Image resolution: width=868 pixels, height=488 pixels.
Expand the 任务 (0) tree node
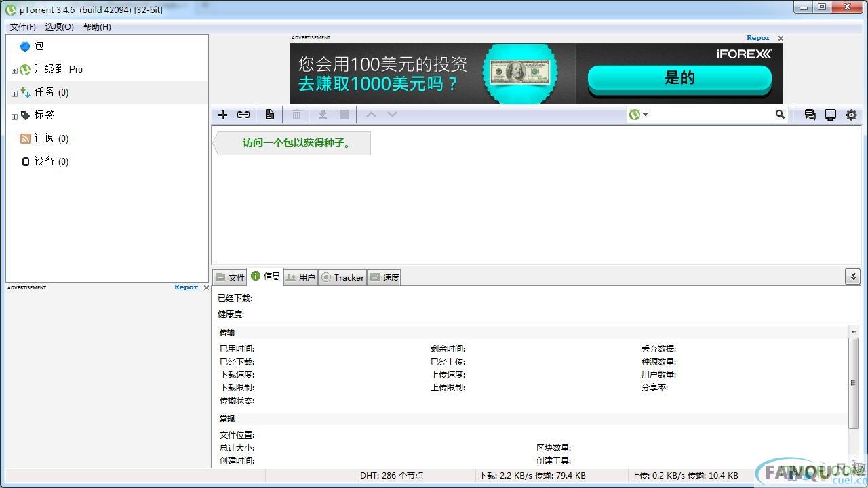(14, 94)
